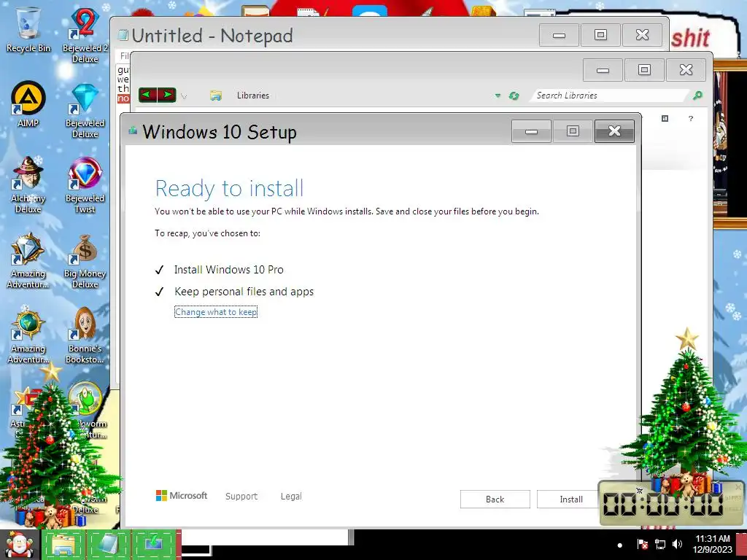Select the Bejeweled Twist desktop shortcut
Screen dimensions: 747x560
pos(85,184)
